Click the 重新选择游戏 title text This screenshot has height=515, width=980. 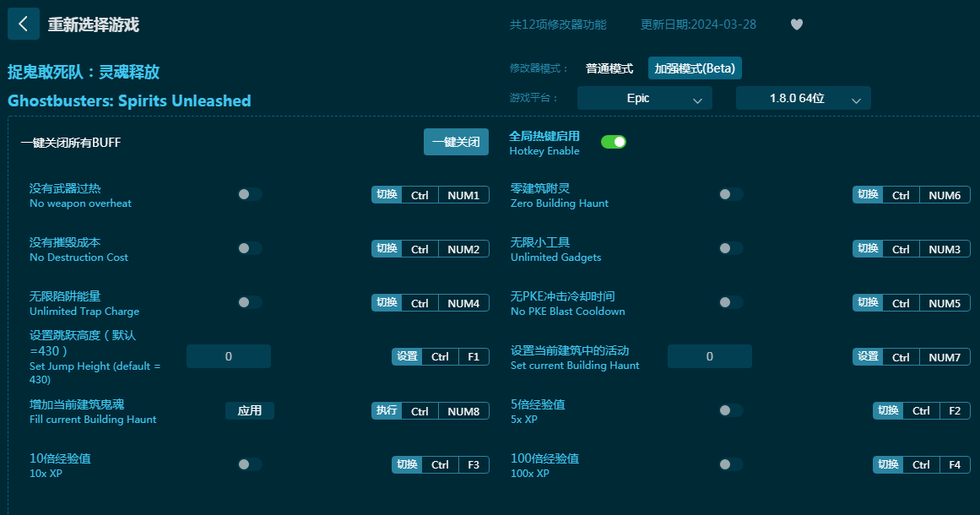(x=94, y=24)
